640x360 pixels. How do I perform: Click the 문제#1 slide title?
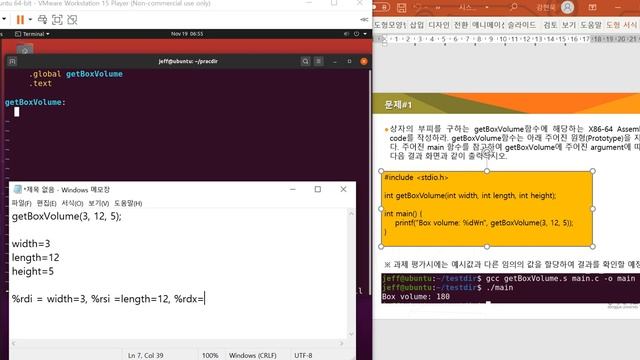[x=398, y=105]
